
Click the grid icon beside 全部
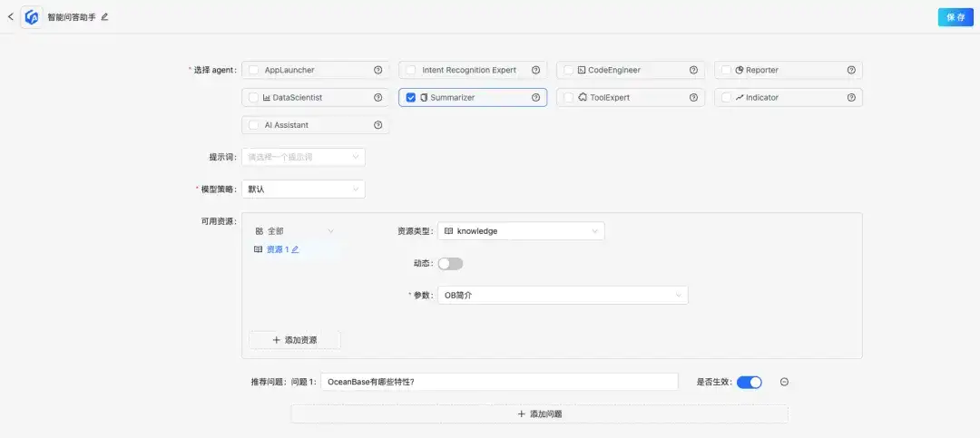click(259, 231)
